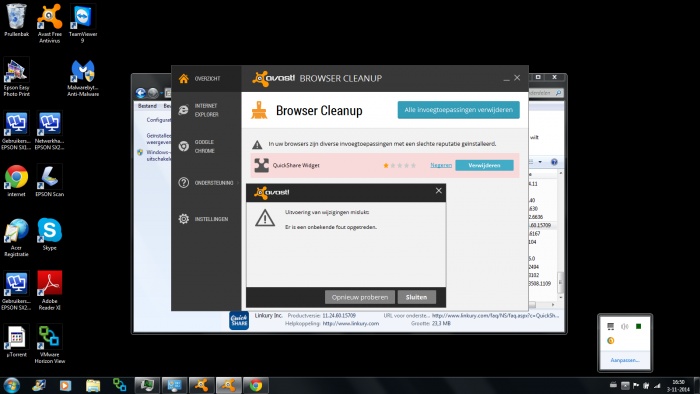This screenshot has width=700, height=394.
Task: Open Ondersteuning in Avast sidebar
Action: (206, 182)
